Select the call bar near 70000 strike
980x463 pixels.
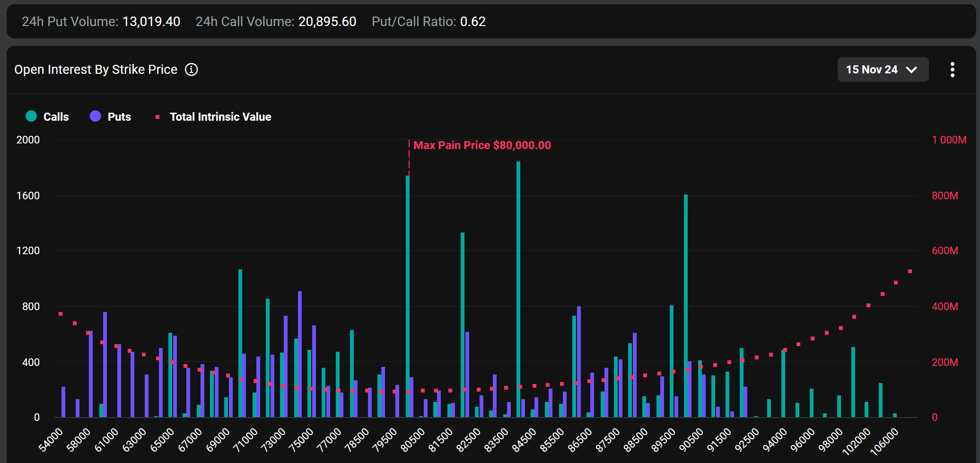tap(240, 343)
